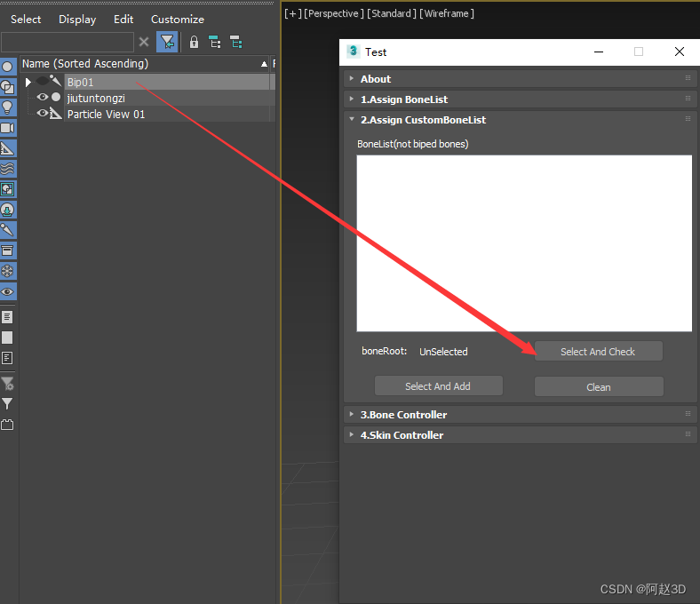Minimize the Test window
The height and width of the screenshot is (604, 700).
pyautogui.click(x=599, y=52)
